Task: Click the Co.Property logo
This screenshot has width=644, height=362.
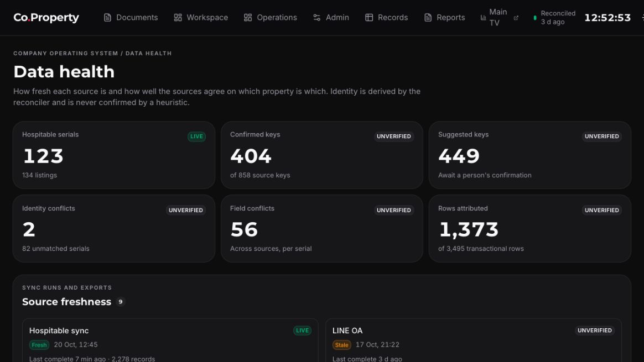Action: (x=46, y=18)
